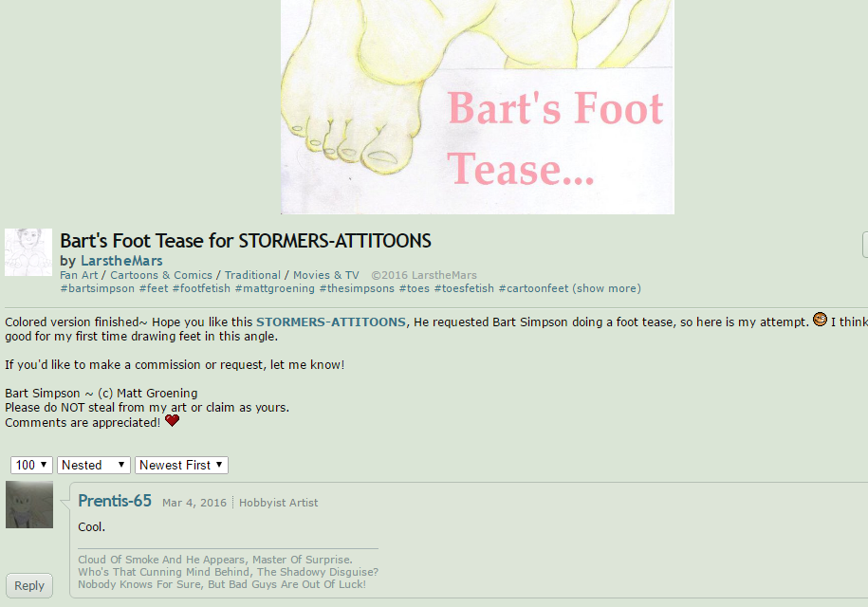
Task: Click LarstheMars avatar thumbnail beside title
Action: coord(28,252)
